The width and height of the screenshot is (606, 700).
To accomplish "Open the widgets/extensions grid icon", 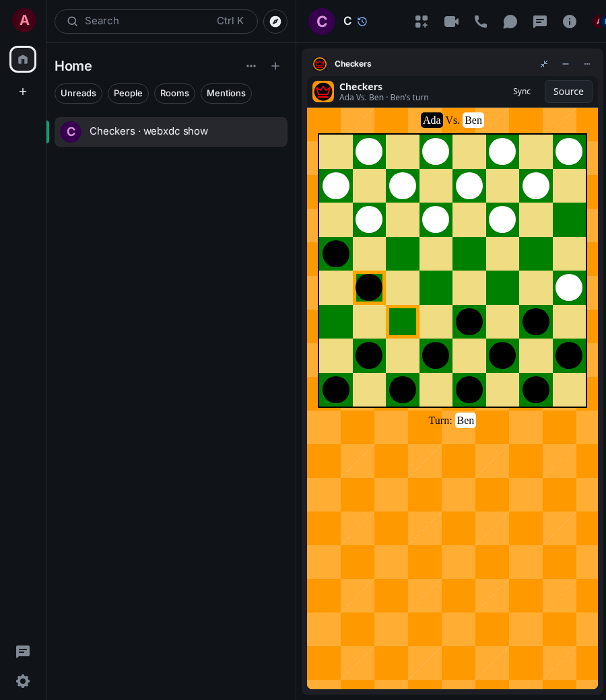I will point(421,22).
